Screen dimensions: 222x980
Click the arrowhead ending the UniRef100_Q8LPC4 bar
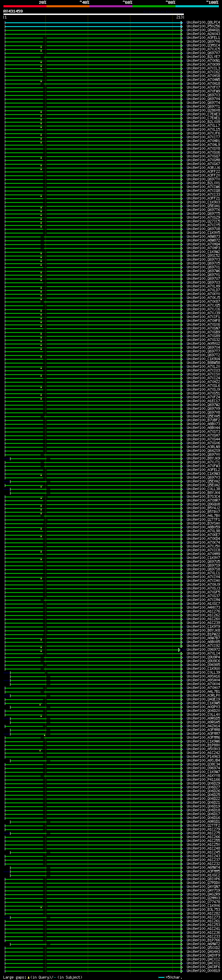182,23
